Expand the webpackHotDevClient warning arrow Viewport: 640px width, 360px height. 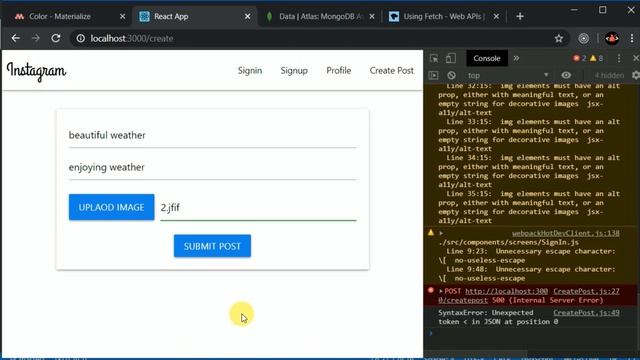[x=441, y=233]
